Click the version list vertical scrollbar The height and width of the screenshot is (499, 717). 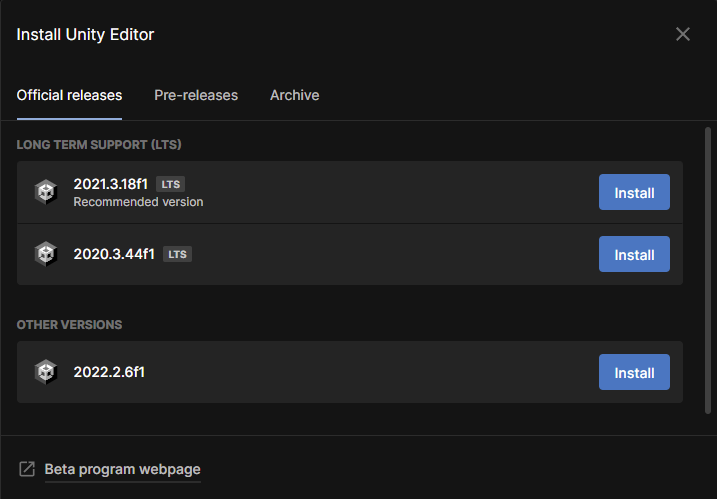(708, 271)
